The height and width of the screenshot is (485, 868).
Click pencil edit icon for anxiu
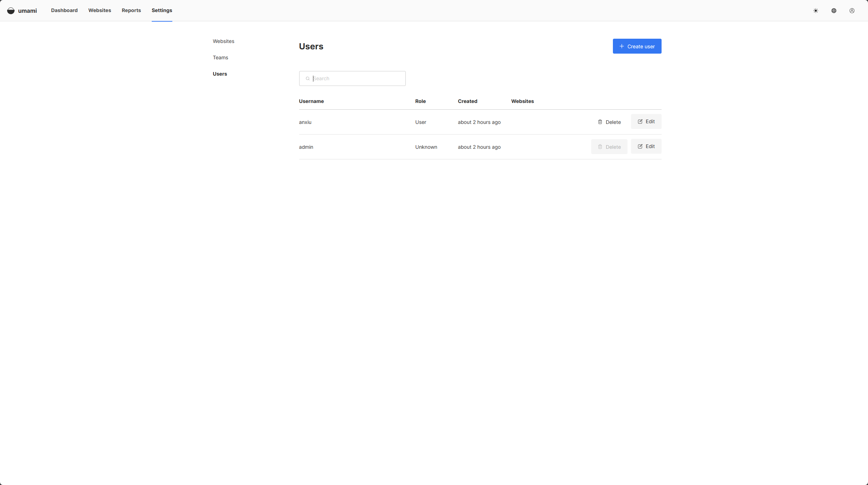[x=640, y=121]
